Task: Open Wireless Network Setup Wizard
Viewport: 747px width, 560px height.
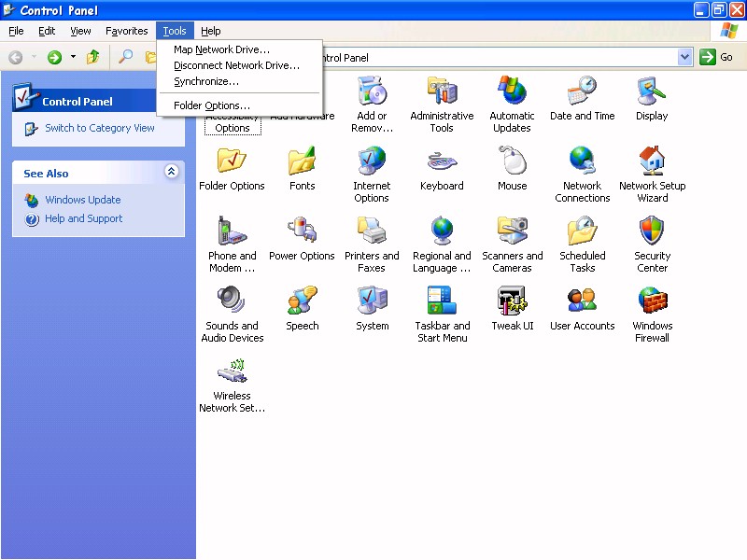Action: [x=232, y=385]
